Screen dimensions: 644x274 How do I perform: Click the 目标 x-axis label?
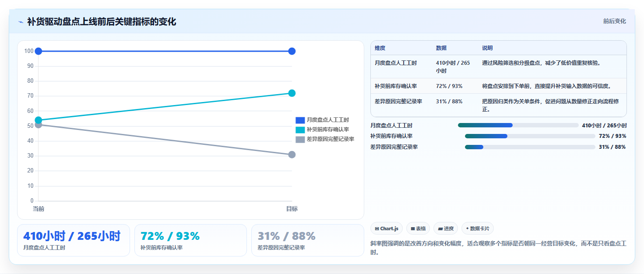292,209
